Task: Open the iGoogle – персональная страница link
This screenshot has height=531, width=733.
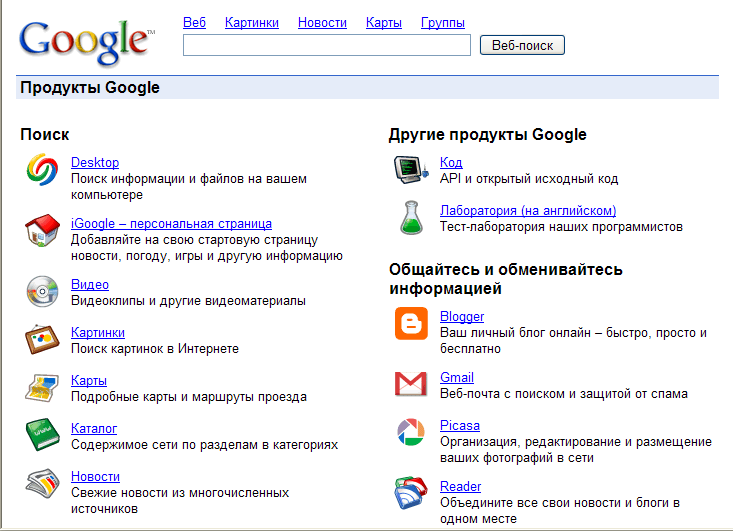Action: [x=171, y=223]
